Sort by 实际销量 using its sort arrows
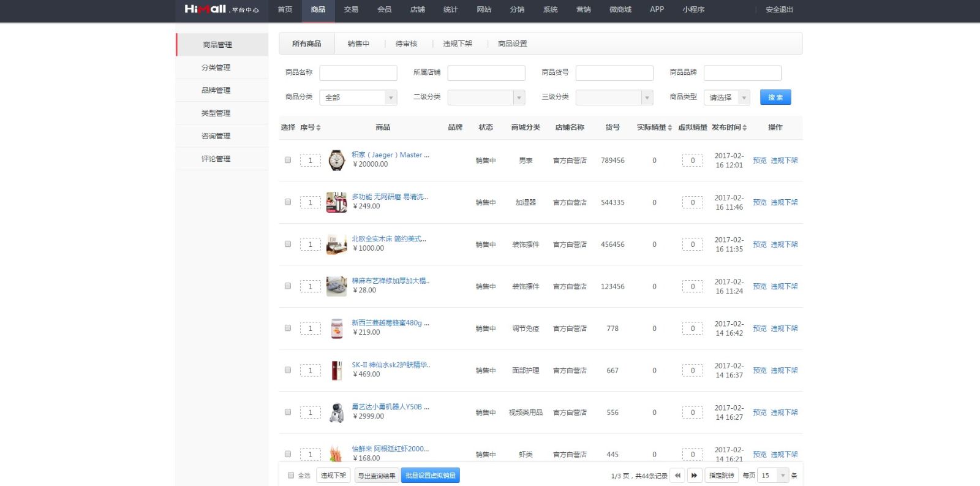 coord(670,127)
